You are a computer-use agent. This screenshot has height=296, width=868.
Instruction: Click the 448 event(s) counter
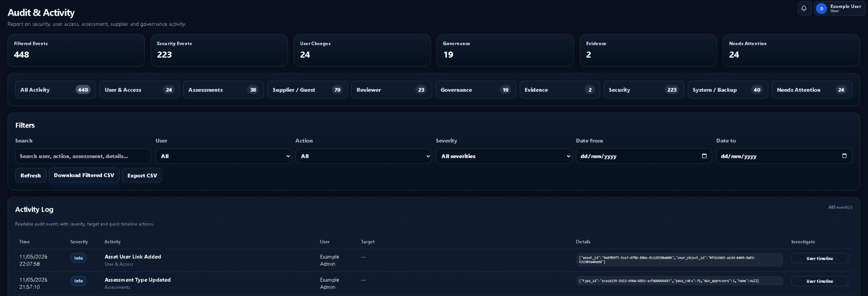[840, 207]
